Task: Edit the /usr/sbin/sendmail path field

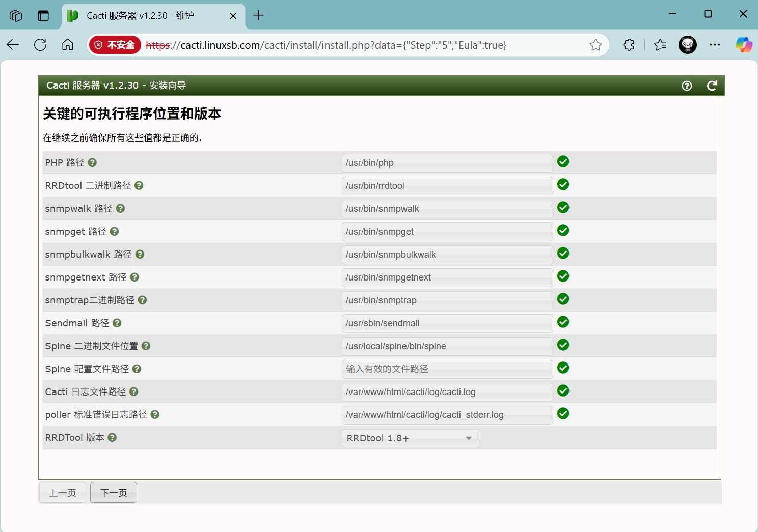Action: tap(447, 323)
